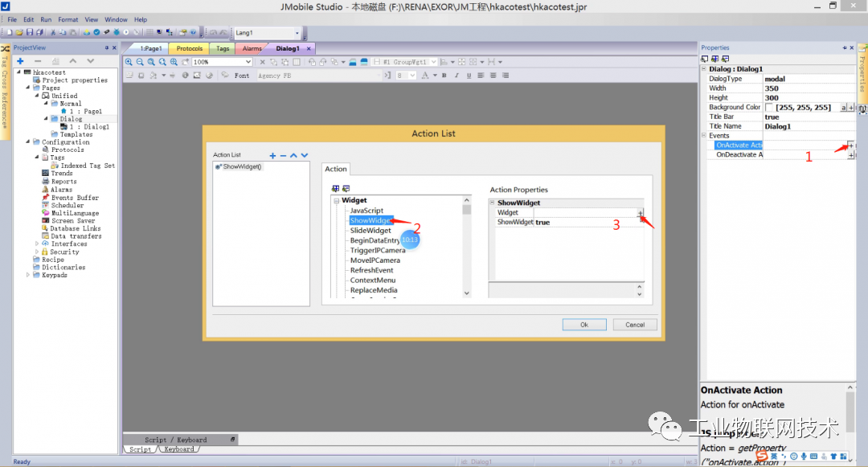Open the Format menu

coord(68,18)
